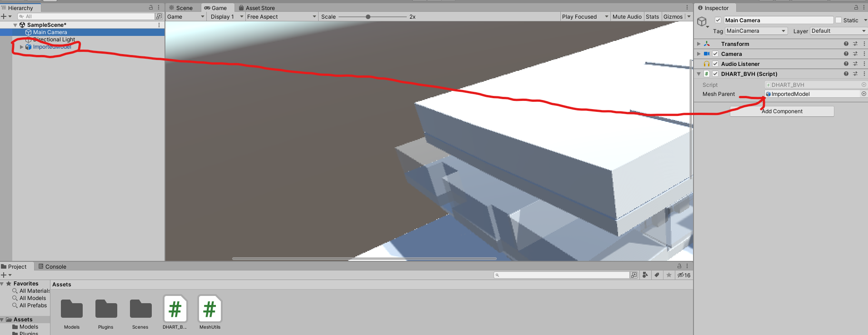Click the Add Component button
This screenshot has width=868, height=335.
(x=782, y=111)
